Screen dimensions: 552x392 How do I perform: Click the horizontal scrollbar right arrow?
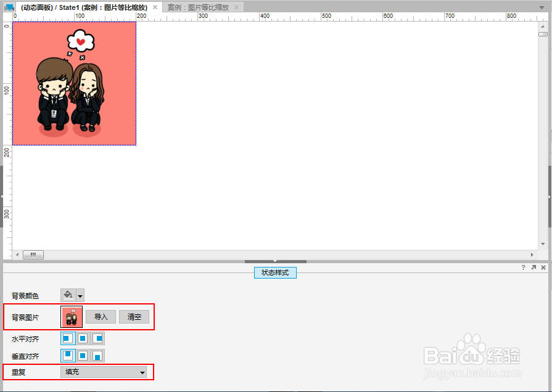point(532,255)
